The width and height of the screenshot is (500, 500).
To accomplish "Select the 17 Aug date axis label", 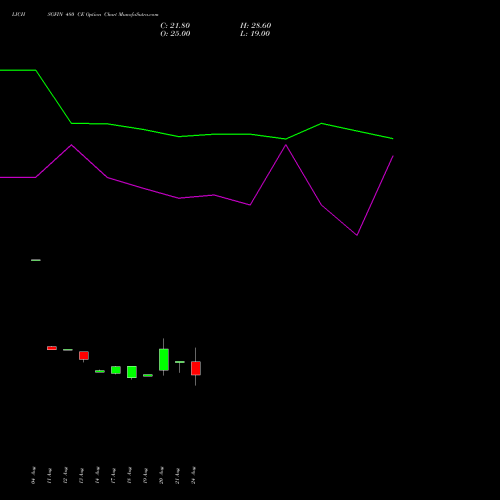I will [x=113, y=475].
